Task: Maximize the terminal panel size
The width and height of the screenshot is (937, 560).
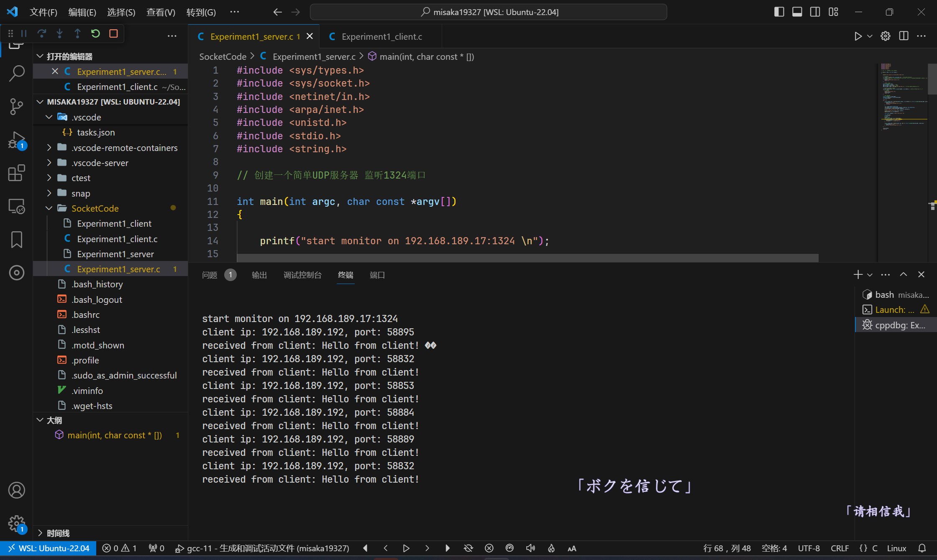Action: pos(904,274)
